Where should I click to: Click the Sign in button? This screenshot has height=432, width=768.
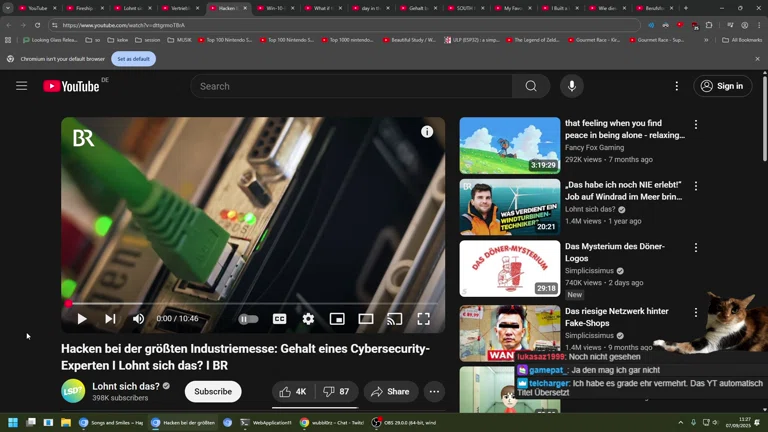pyautogui.click(x=722, y=86)
